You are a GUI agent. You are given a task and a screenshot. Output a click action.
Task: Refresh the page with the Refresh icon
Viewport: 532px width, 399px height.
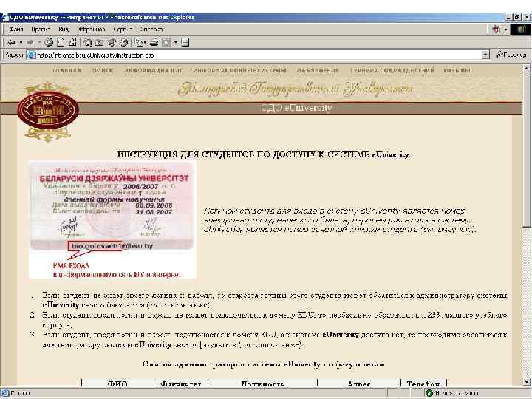click(61, 42)
